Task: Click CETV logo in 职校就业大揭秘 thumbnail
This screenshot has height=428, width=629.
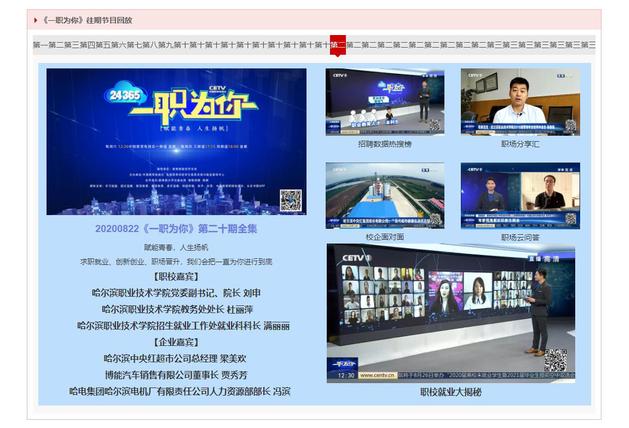Action: (x=357, y=258)
